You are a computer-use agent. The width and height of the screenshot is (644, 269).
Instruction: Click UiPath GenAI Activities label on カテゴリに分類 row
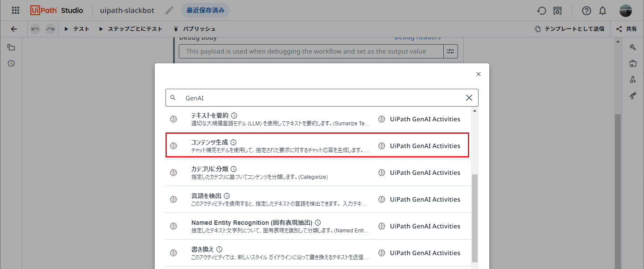point(425,173)
